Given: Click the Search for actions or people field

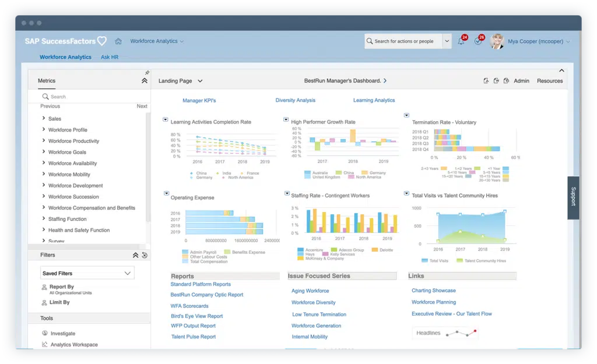Looking at the screenshot, I should (404, 41).
